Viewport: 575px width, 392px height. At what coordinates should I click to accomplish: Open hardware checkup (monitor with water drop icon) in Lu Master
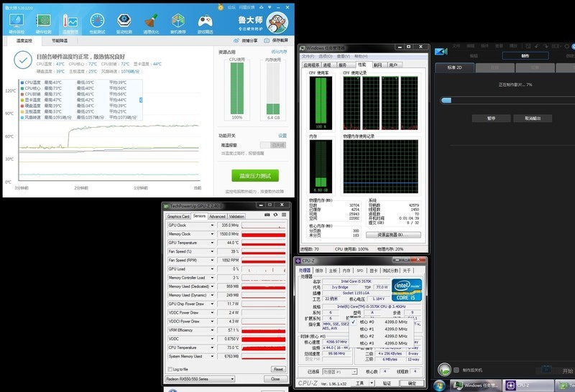[x=16, y=22]
